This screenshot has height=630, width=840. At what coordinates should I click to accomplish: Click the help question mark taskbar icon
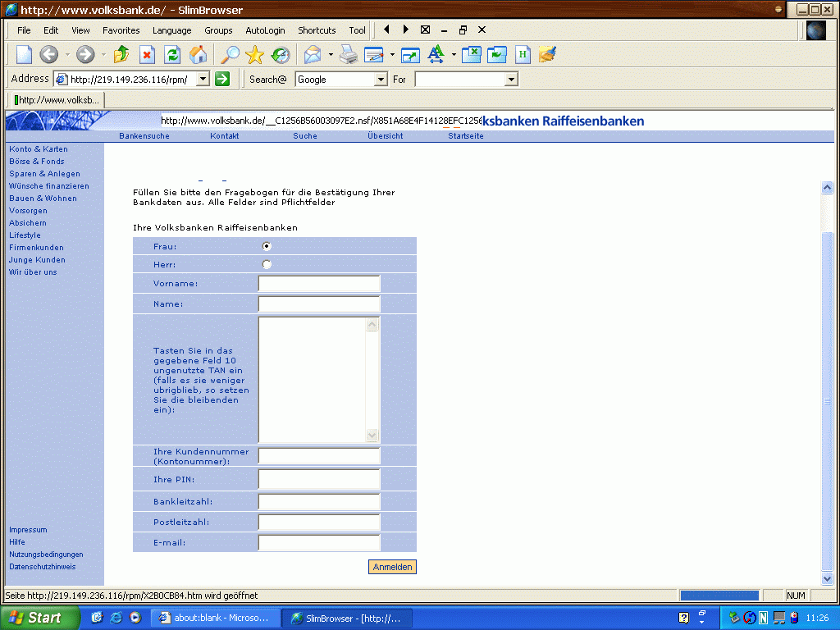pos(683,619)
